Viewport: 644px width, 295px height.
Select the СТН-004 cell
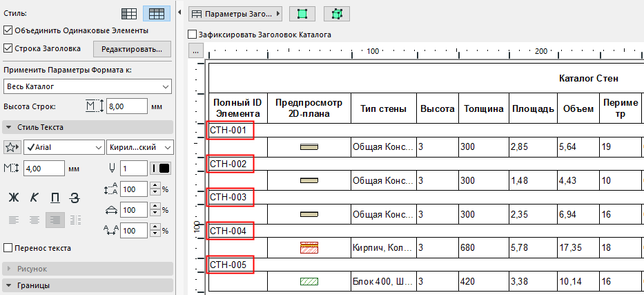pyautogui.click(x=230, y=231)
